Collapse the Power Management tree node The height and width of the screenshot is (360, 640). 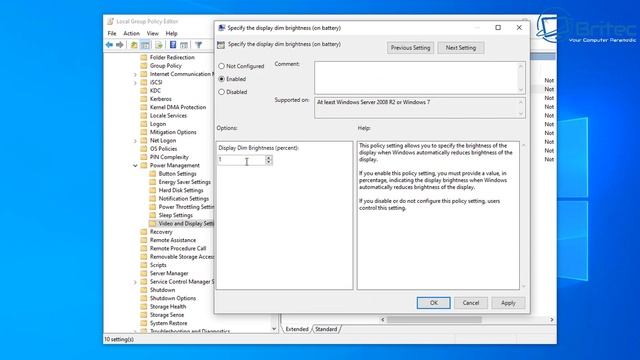tap(135, 165)
